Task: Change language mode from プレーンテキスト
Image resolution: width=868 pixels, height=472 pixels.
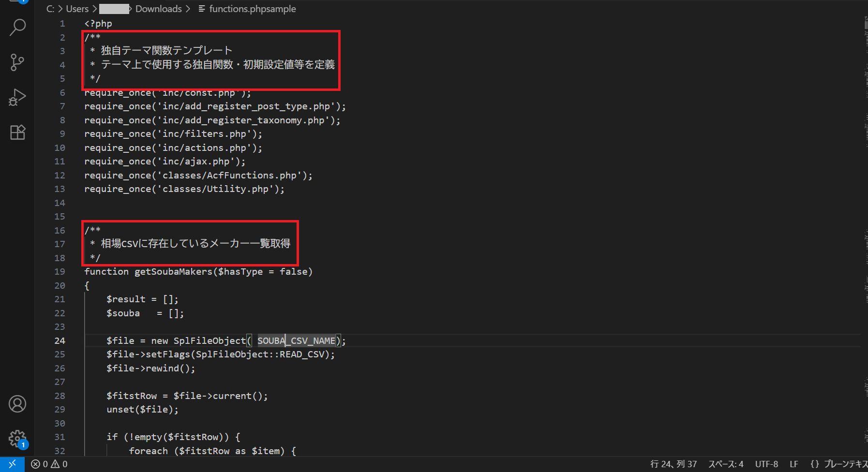Action: point(839,464)
